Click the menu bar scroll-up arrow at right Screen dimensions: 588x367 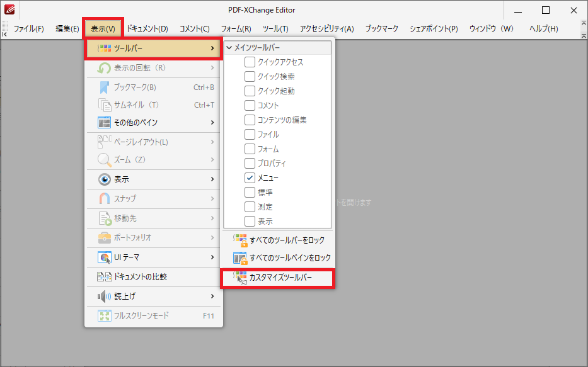click(x=584, y=23)
